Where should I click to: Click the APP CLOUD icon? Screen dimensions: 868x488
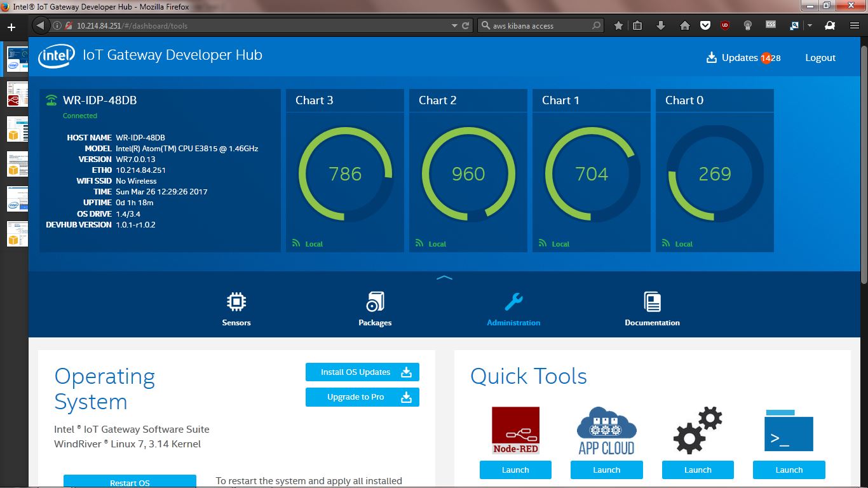pyautogui.click(x=606, y=431)
